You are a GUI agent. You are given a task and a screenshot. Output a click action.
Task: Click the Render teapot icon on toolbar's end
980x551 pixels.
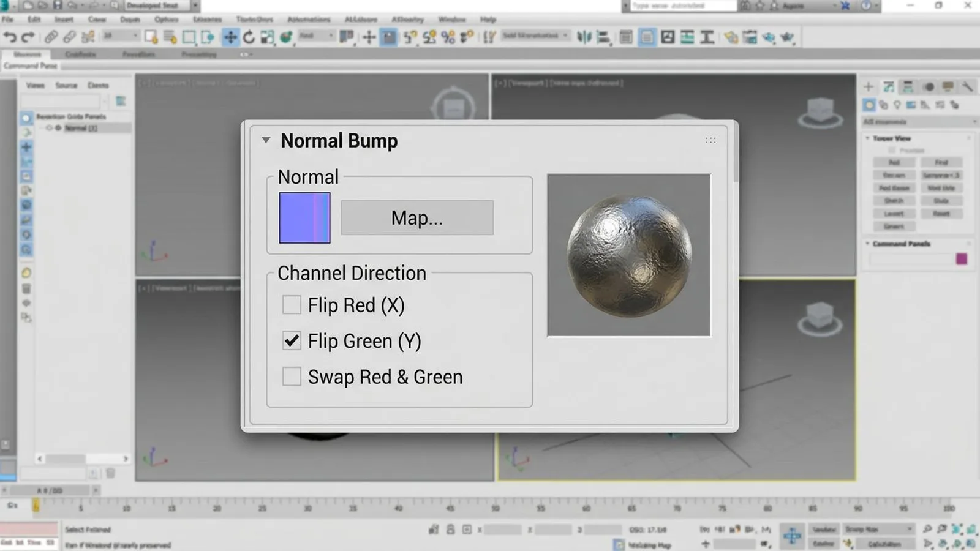[x=787, y=37]
